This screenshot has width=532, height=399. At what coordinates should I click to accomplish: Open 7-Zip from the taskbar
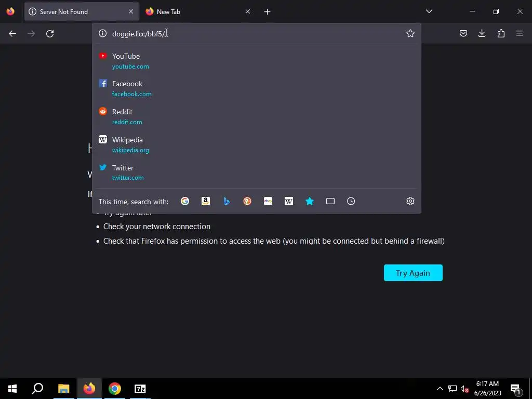pos(140,389)
